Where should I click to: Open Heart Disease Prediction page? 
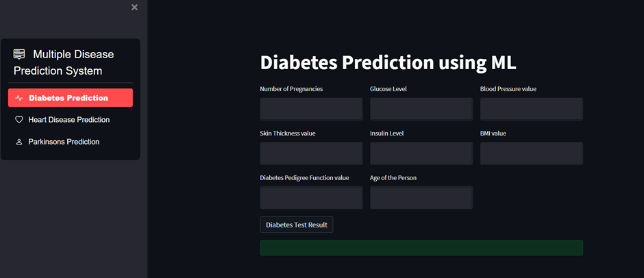tap(71, 120)
